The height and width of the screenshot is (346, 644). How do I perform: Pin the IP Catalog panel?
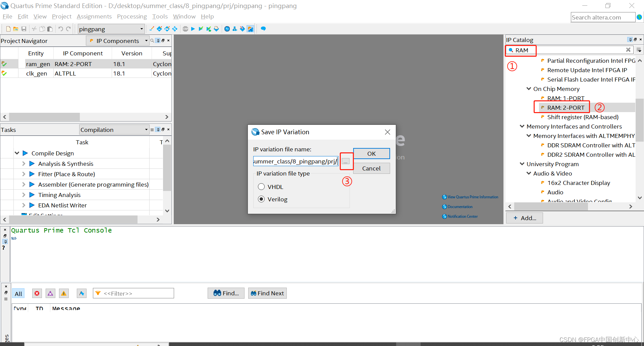pyautogui.click(x=630, y=40)
